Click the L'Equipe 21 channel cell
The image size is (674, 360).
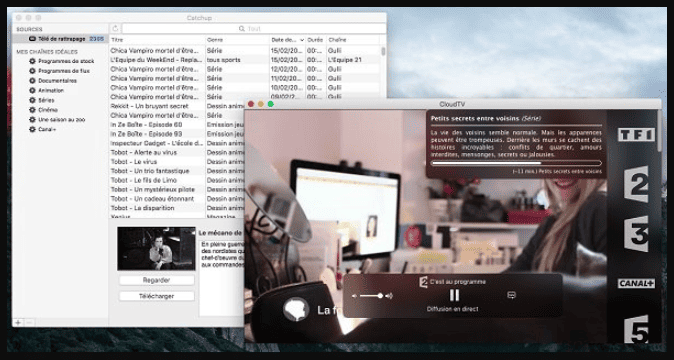pos(345,60)
